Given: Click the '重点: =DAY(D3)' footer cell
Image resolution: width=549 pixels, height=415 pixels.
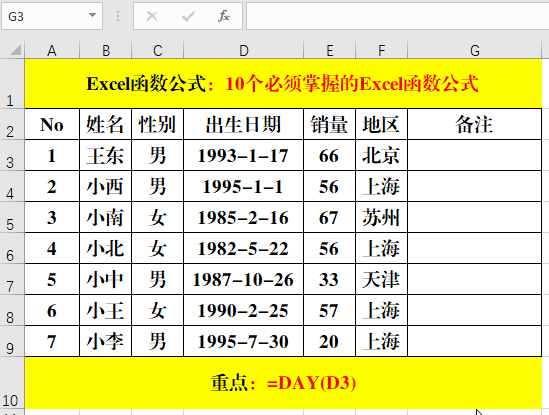Looking at the screenshot, I should pos(283,383).
